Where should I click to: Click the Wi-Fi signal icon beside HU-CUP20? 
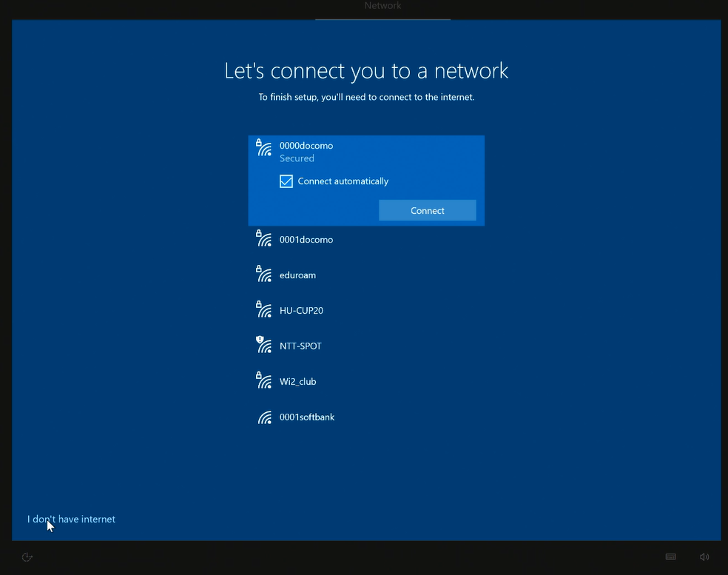tap(264, 310)
